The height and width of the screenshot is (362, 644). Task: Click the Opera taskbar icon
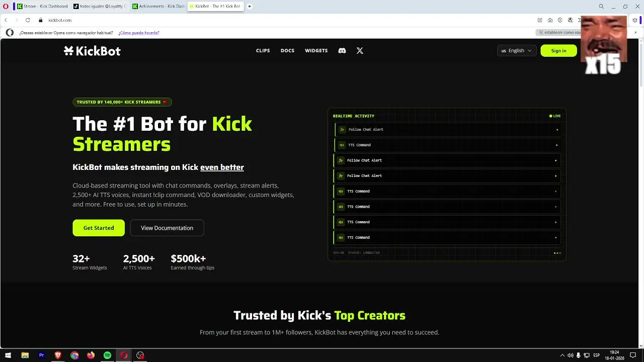coord(124,355)
